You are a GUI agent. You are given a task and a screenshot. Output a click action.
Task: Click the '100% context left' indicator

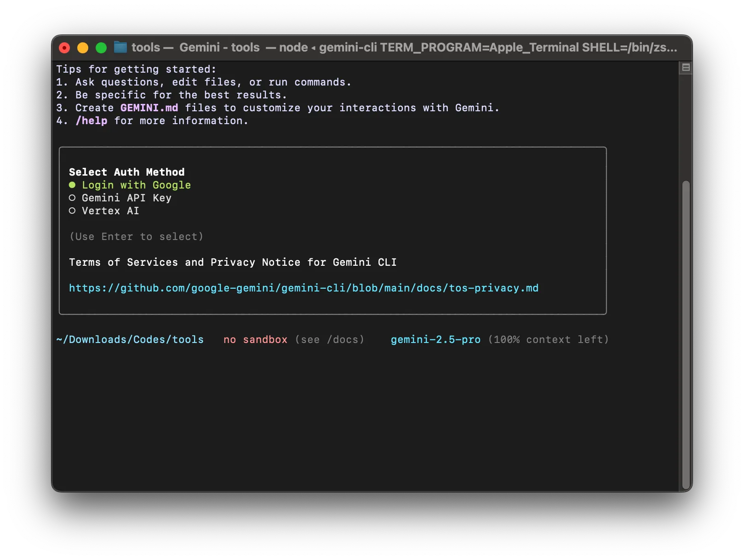click(x=548, y=339)
